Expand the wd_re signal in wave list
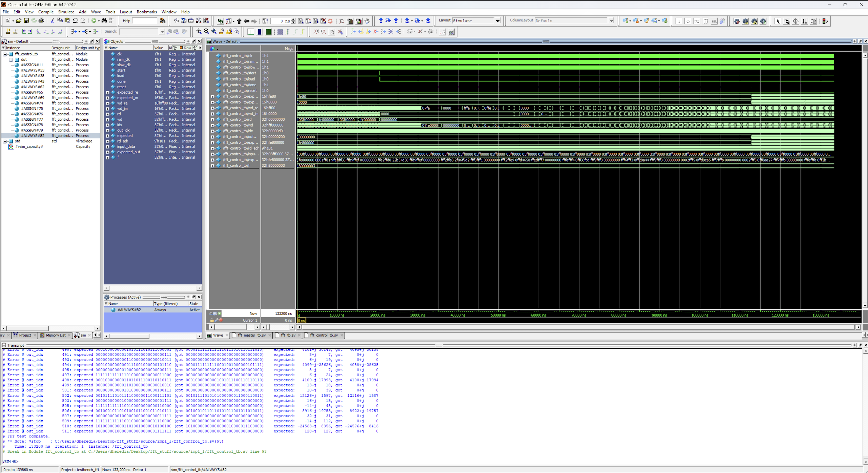Image resolution: width=868 pixels, height=473 pixels. (212, 108)
